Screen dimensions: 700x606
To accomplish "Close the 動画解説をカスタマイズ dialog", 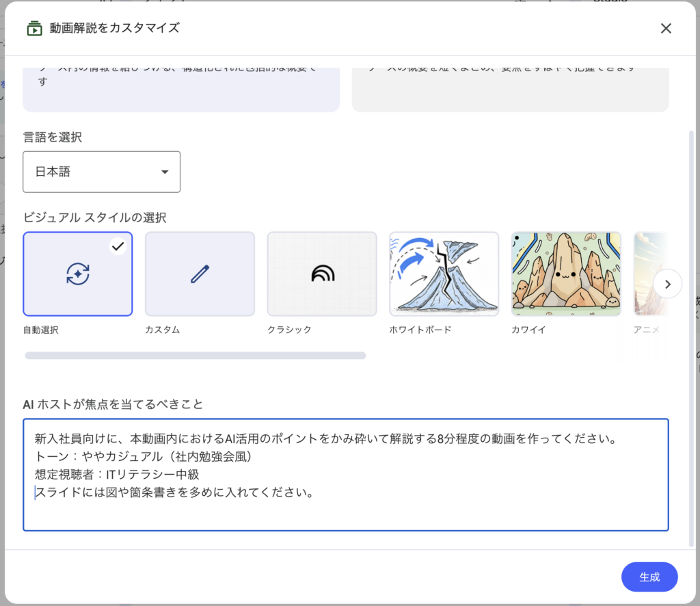I will 666,29.
